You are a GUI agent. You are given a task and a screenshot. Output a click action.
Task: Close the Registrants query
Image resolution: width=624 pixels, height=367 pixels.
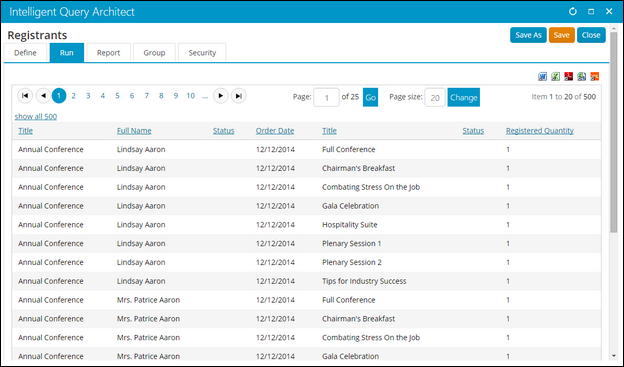591,35
